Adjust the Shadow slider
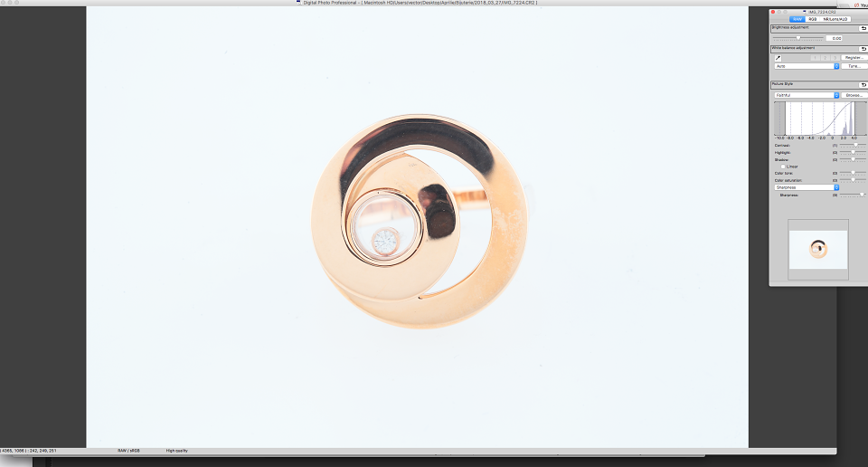The width and height of the screenshot is (868, 467). click(x=853, y=159)
